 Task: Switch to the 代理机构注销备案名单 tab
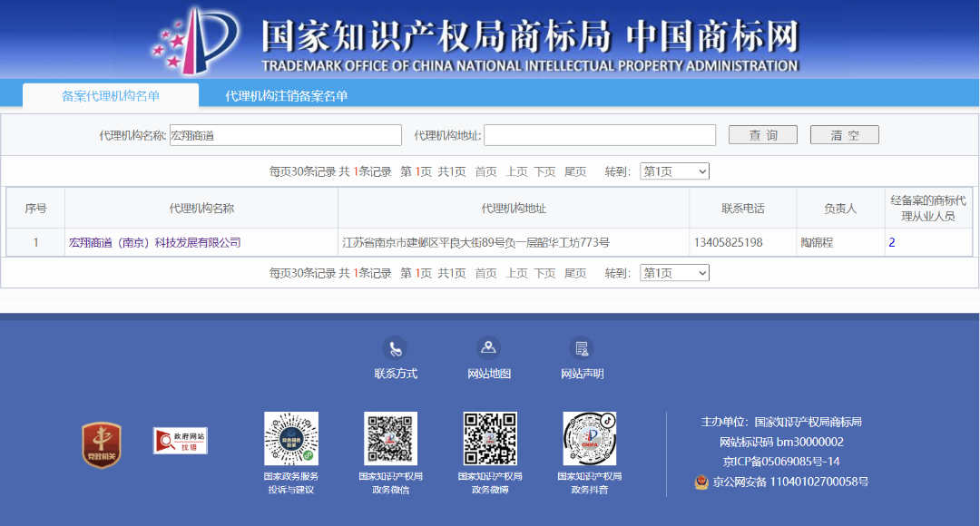286,95
